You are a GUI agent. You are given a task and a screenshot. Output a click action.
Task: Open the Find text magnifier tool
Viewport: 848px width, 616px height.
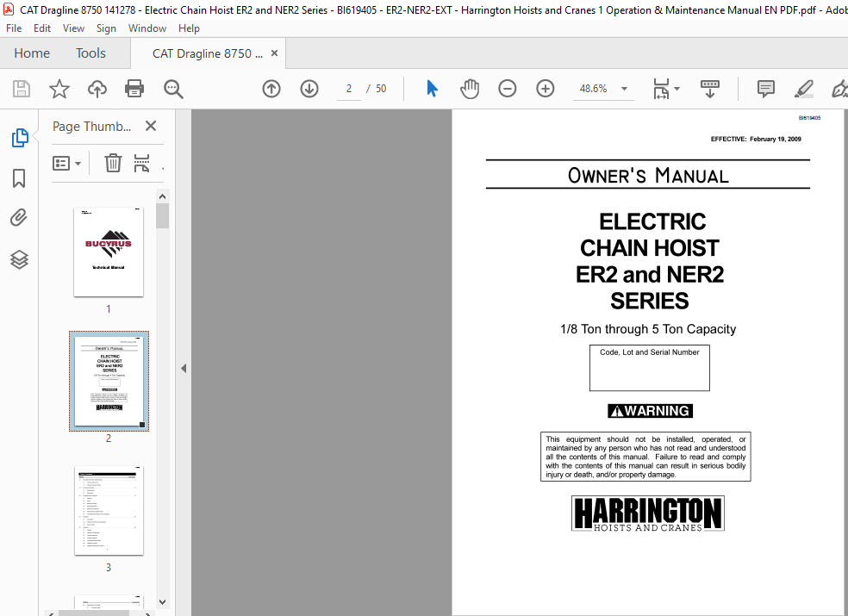173,89
